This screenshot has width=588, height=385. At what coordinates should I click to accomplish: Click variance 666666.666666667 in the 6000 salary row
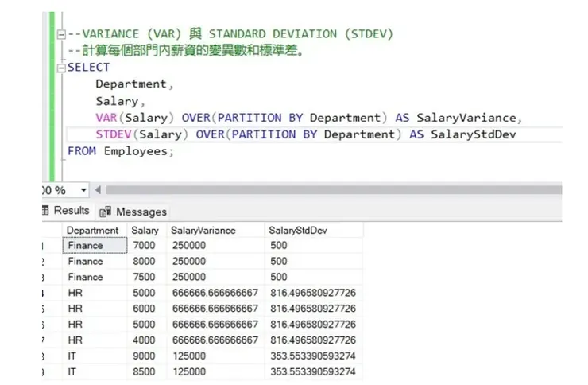(x=215, y=309)
